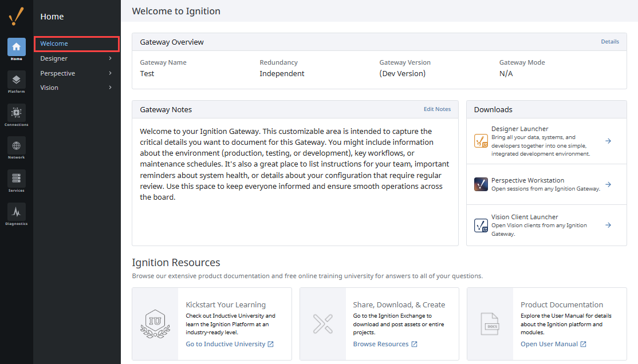Click the Gateway Name value Test
Image resolution: width=638 pixels, height=364 pixels.
(x=147, y=74)
